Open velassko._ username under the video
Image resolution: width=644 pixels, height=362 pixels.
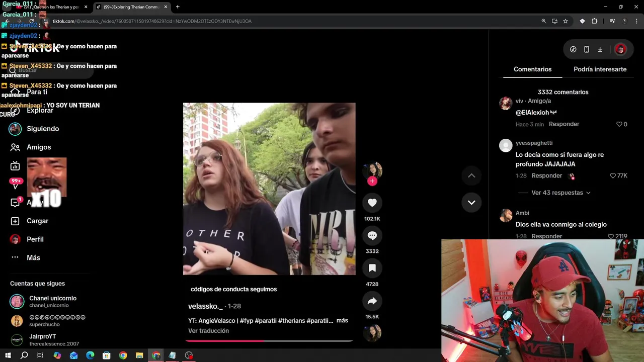click(x=205, y=306)
